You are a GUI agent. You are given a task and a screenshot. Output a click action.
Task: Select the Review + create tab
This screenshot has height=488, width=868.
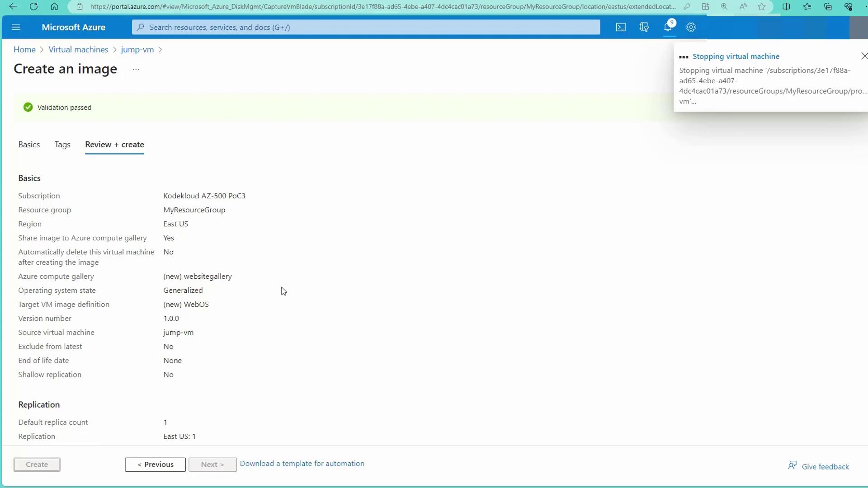(114, 145)
